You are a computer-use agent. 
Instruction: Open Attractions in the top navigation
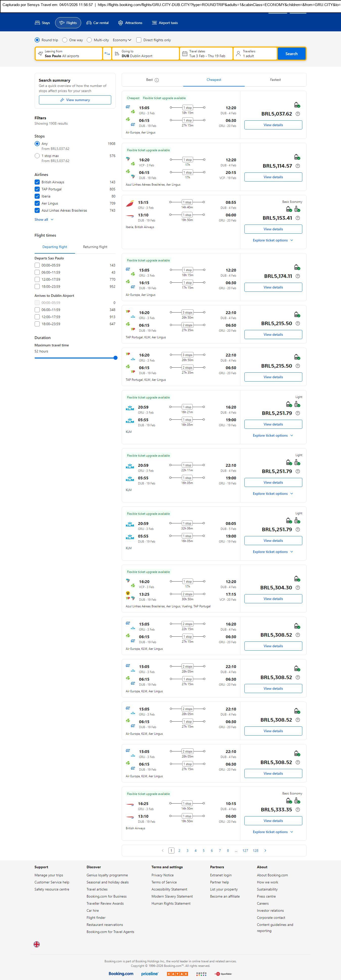[130, 23]
